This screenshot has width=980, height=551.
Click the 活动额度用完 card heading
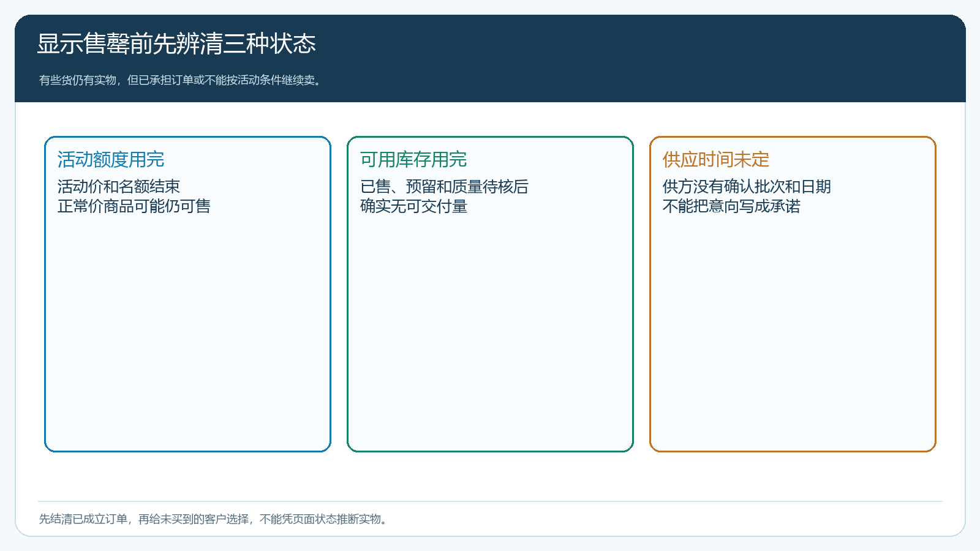pyautogui.click(x=111, y=160)
